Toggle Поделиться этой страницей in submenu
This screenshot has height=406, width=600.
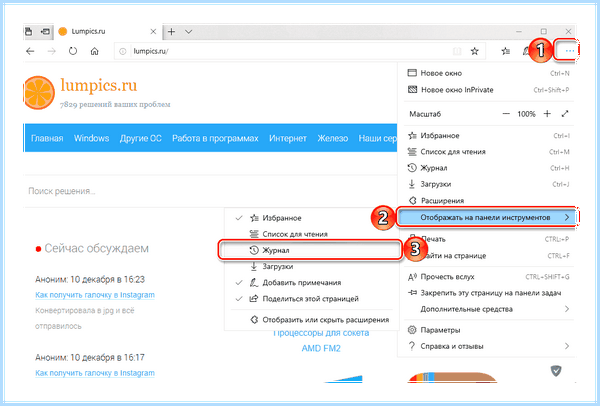pos(312,299)
